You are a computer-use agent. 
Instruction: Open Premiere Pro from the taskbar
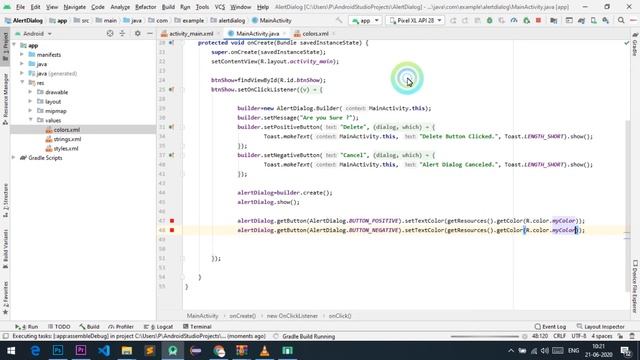pyautogui.click(x=81, y=351)
